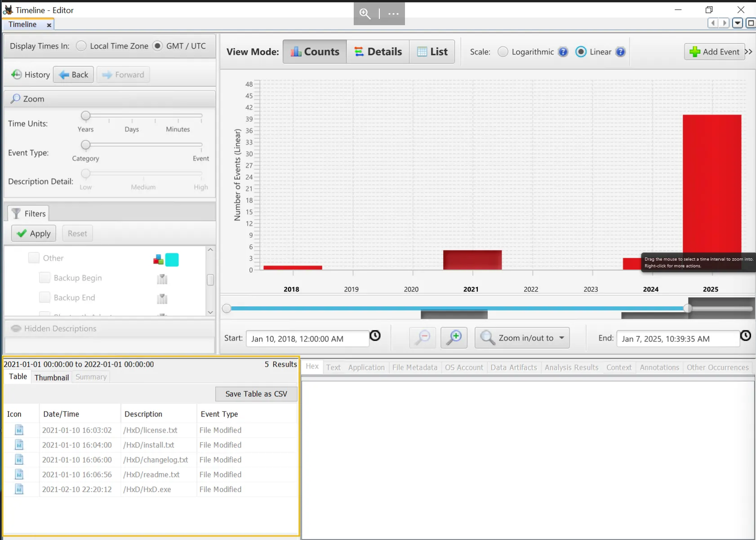Select the /HxD/HxD.exe table row
The width and height of the screenshot is (756, 540).
point(151,489)
